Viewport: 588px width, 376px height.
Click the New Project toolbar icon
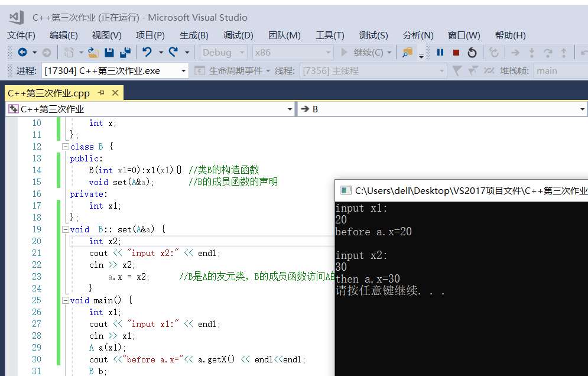tap(69, 53)
